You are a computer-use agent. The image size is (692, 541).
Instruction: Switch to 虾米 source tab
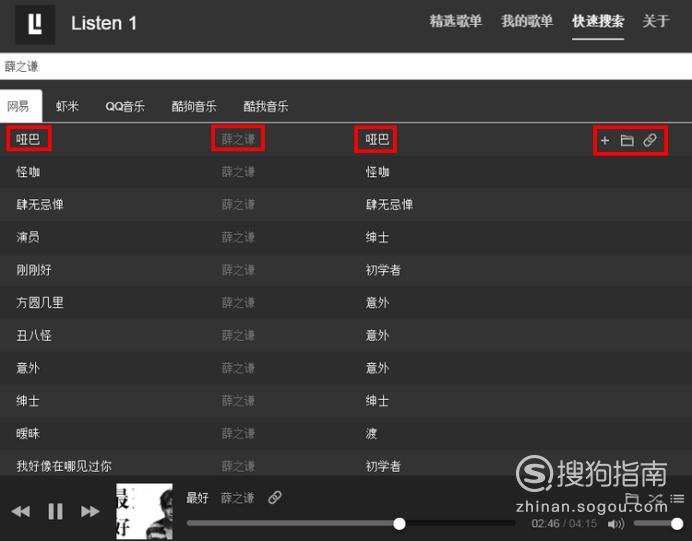point(67,106)
